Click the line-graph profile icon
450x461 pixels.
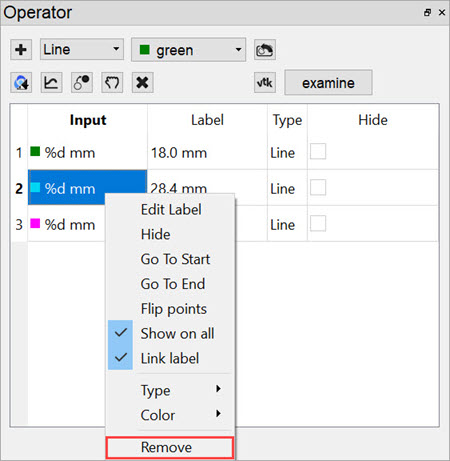(51, 82)
